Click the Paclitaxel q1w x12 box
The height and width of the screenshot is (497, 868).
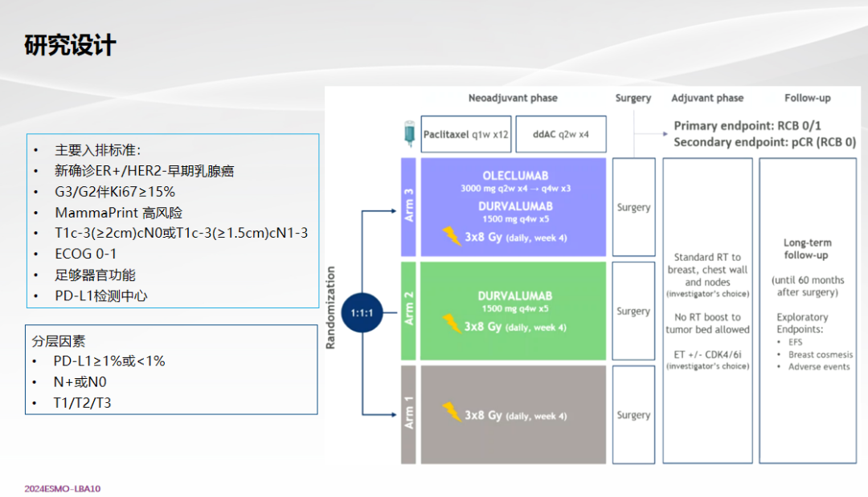466,134
